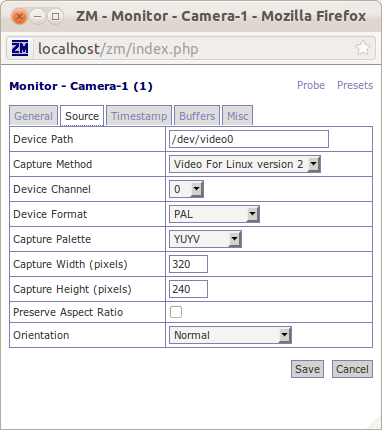Switch to the General tab
The width and height of the screenshot is (382, 430).
click(x=33, y=116)
